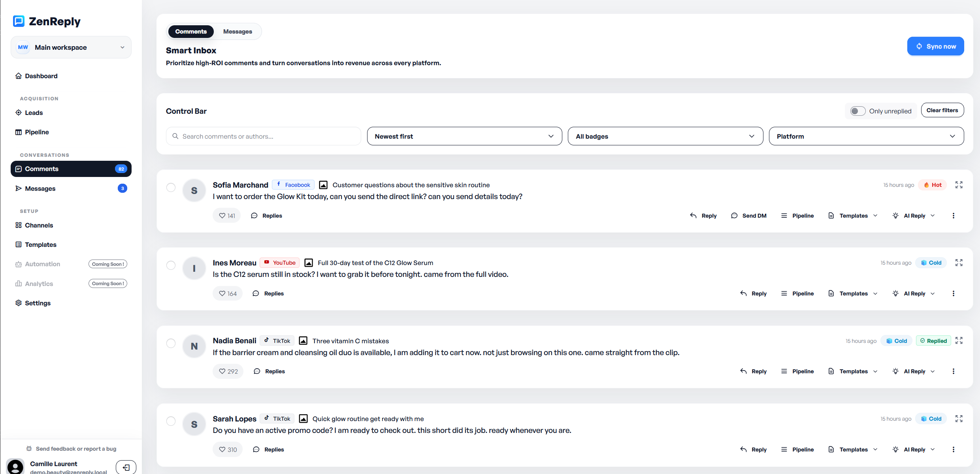
Task: Open AI Reply dropdown on Nadia Benali's comment
Action: pos(914,371)
